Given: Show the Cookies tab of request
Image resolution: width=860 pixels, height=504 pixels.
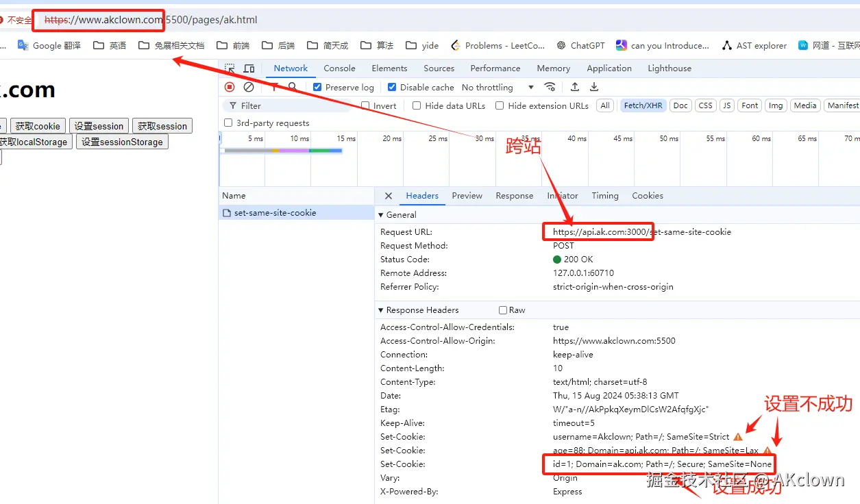Looking at the screenshot, I should click(x=648, y=196).
